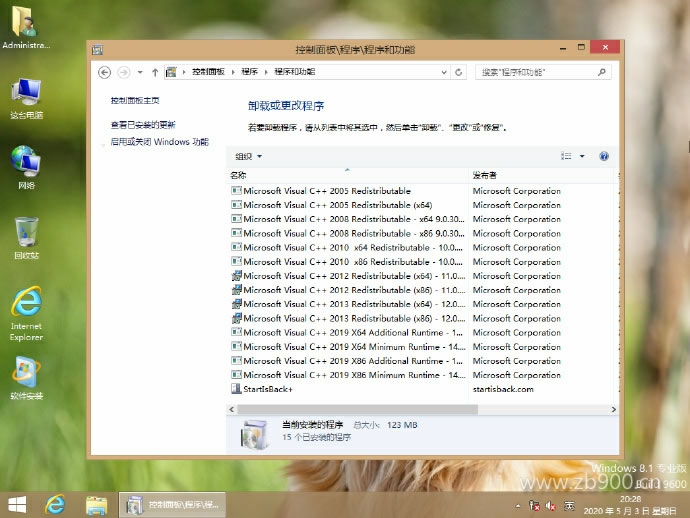Open the taskbar clock and date
Image resolution: width=690 pixels, height=518 pixels.
click(630, 505)
